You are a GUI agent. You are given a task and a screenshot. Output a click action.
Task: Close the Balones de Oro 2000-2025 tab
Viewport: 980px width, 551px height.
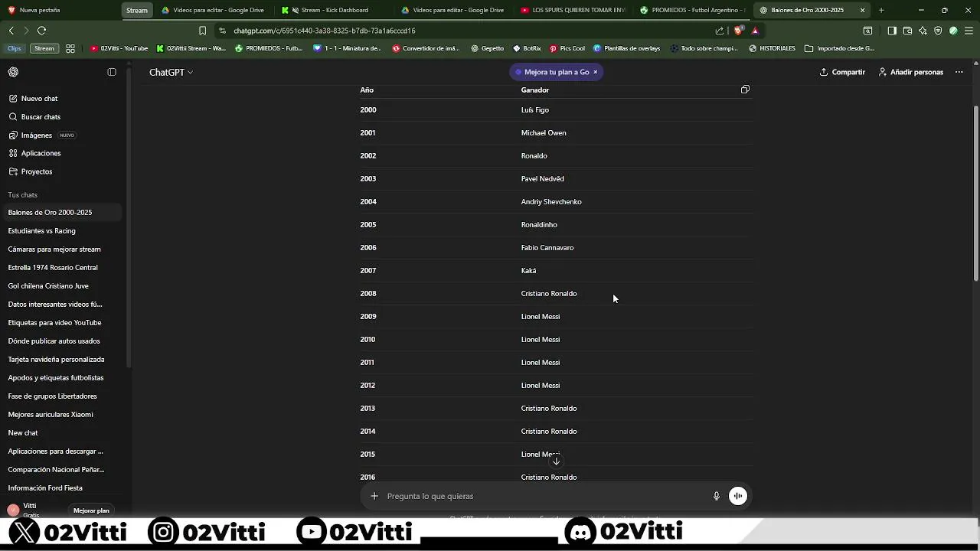coord(863,10)
